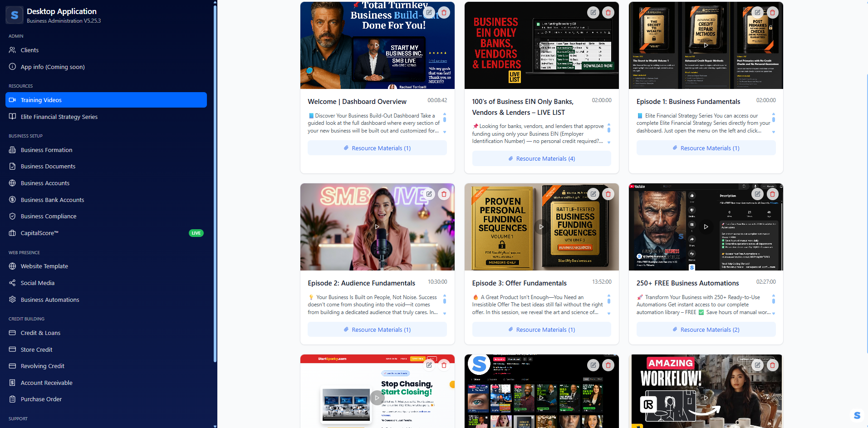Edit Episode 3: Offer Fundamentals video
This screenshot has height=428, width=868.
point(593,194)
